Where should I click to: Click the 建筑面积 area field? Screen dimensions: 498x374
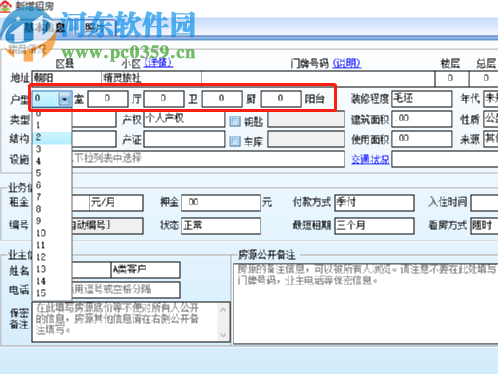(x=422, y=119)
